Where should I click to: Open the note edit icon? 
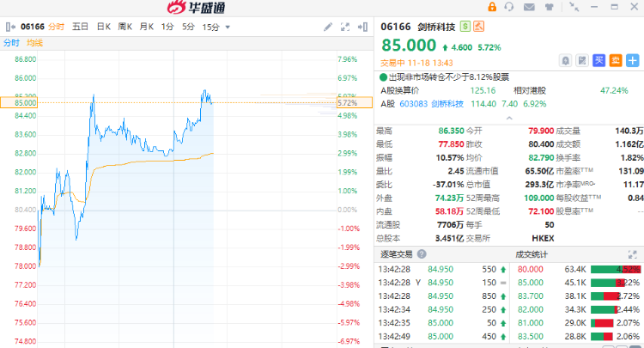[x=582, y=61]
